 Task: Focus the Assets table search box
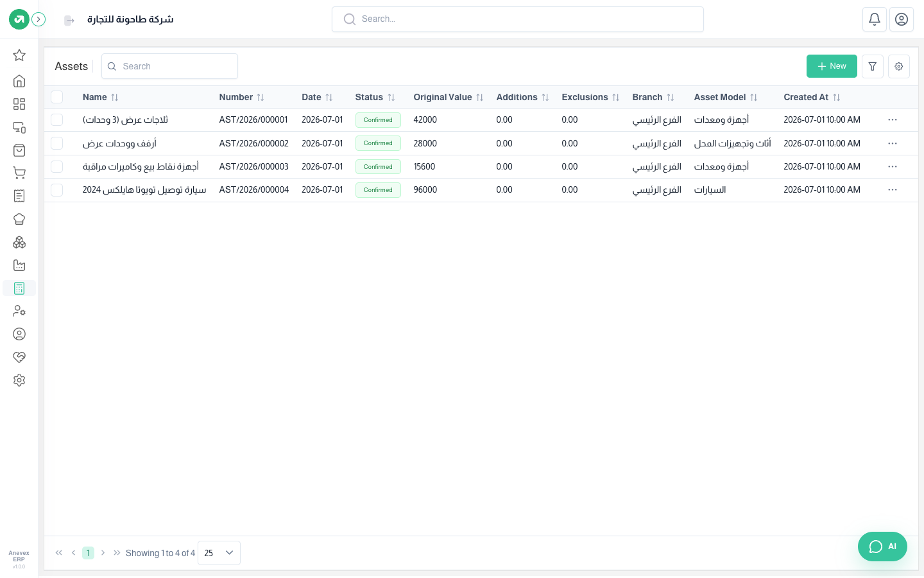tap(169, 66)
